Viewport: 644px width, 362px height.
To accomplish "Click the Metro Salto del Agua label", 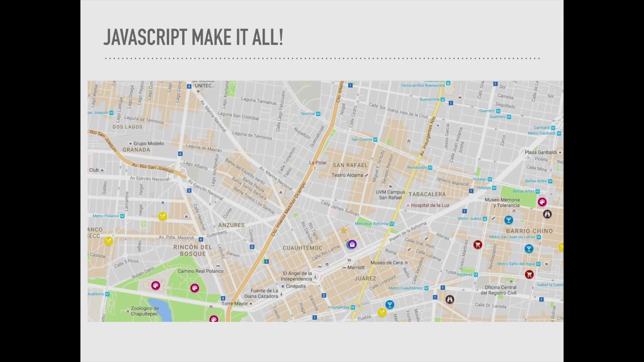I will coord(517,263).
